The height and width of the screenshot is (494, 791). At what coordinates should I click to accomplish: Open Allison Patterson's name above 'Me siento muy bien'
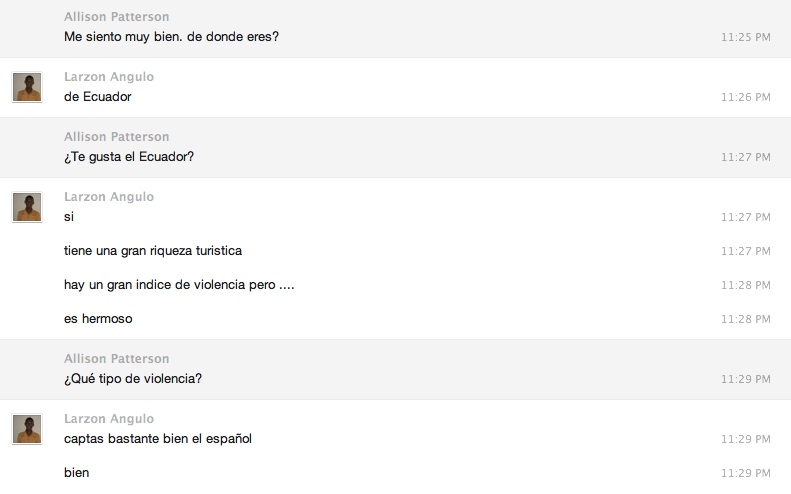[116, 17]
